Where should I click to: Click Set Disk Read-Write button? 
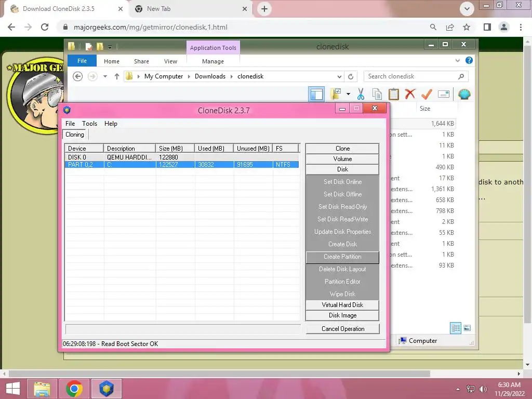click(342, 219)
